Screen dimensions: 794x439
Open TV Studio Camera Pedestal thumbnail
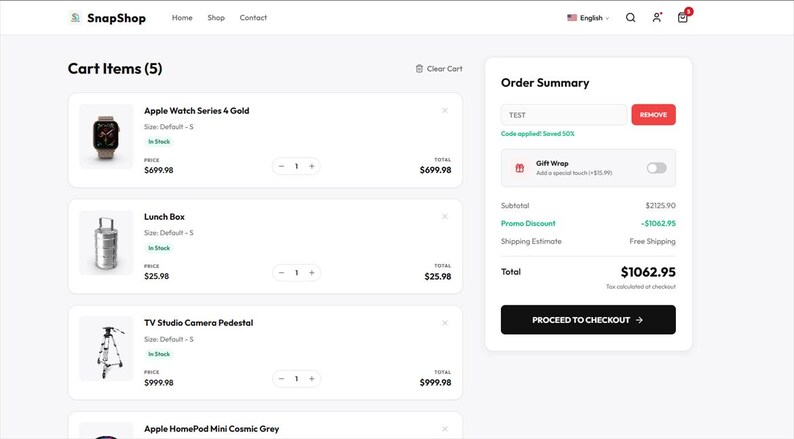pos(106,349)
